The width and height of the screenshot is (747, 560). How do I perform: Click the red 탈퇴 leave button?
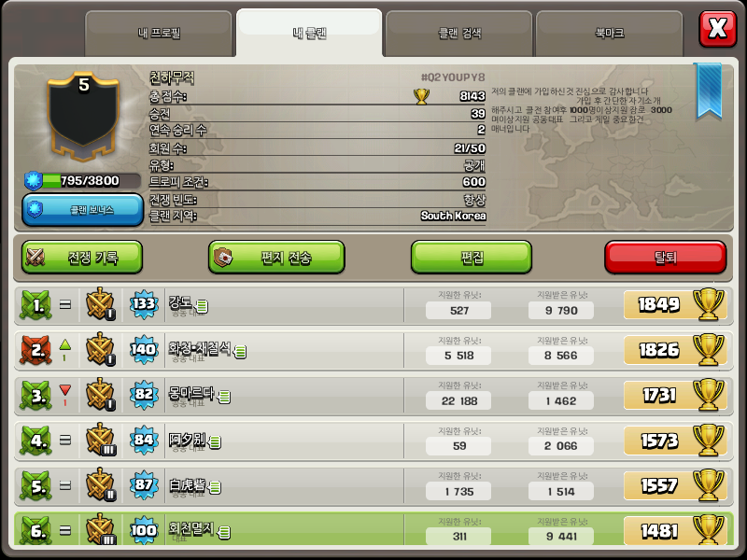click(666, 258)
